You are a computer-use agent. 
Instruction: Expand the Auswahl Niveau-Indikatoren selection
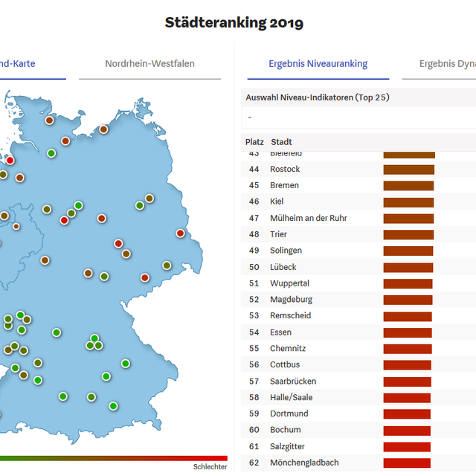coord(357,117)
